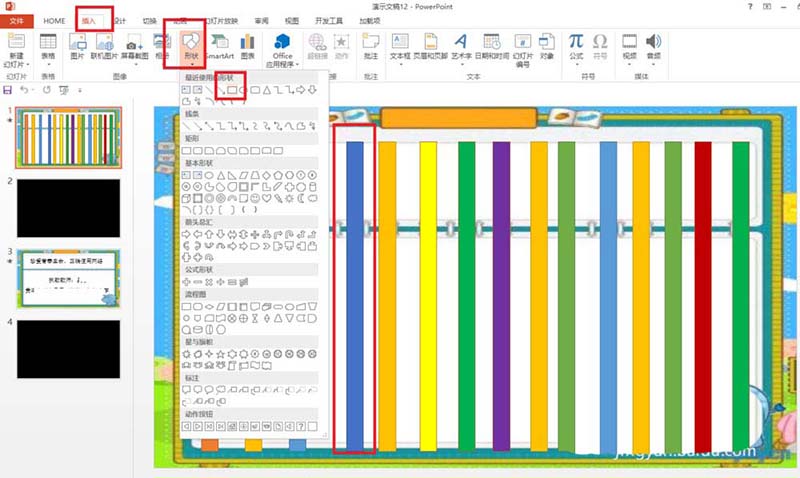Select the 插入 (Insert) ribbon tab
Image resolution: width=800 pixels, height=478 pixels.
pos(89,21)
